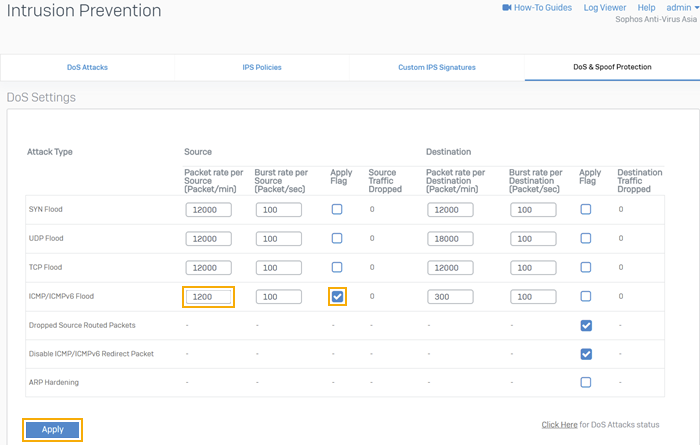The width and height of the screenshot is (700, 445).
Task: Enable UDP Flood source Apply Flag
Action: (x=337, y=239)
